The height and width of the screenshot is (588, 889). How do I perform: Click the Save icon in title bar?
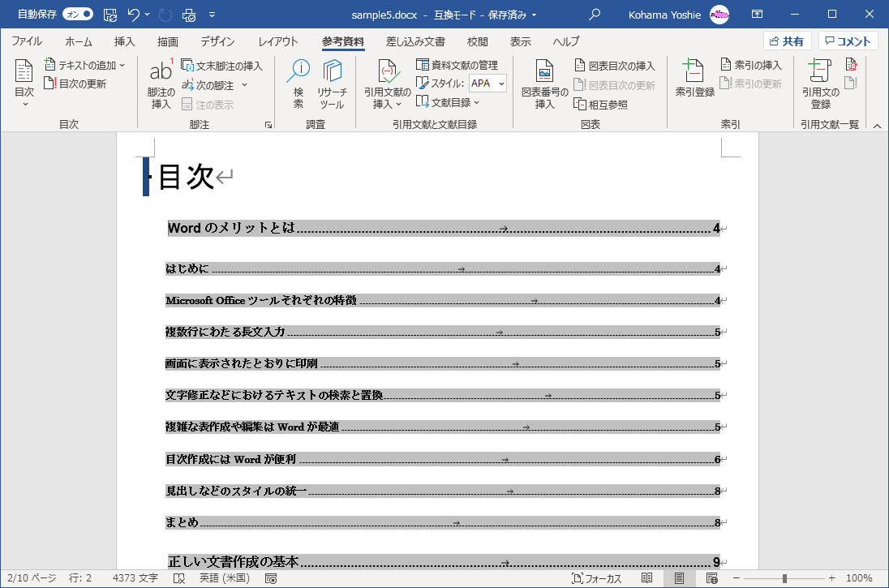click(x=110, y=15)
